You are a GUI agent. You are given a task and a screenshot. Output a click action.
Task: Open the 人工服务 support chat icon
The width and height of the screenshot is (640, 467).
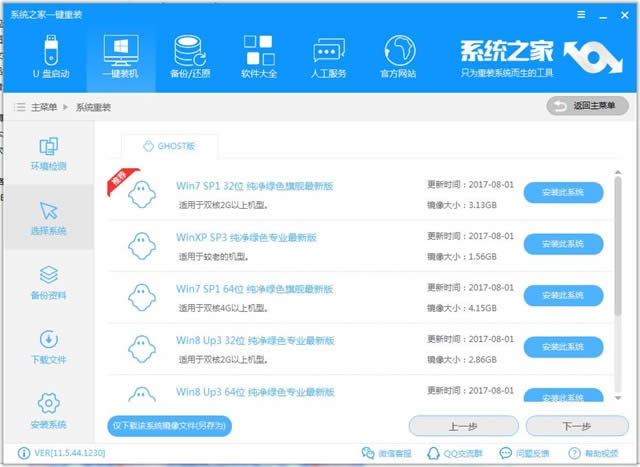[x=328, y=56]
